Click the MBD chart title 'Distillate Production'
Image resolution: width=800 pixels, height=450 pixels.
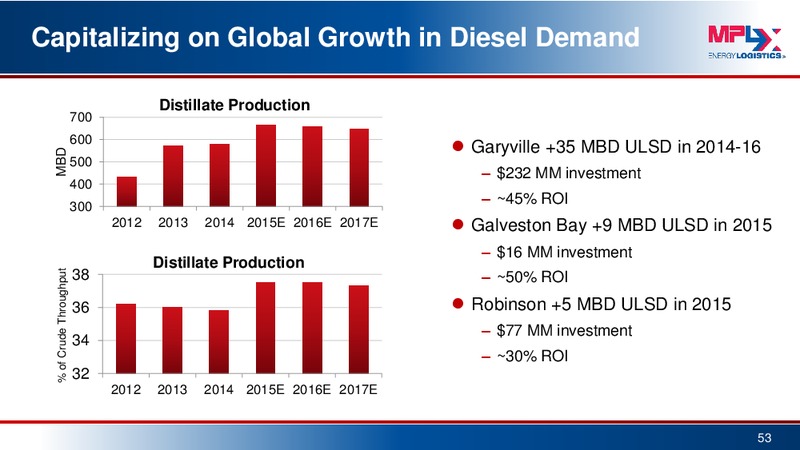point(235,105)
